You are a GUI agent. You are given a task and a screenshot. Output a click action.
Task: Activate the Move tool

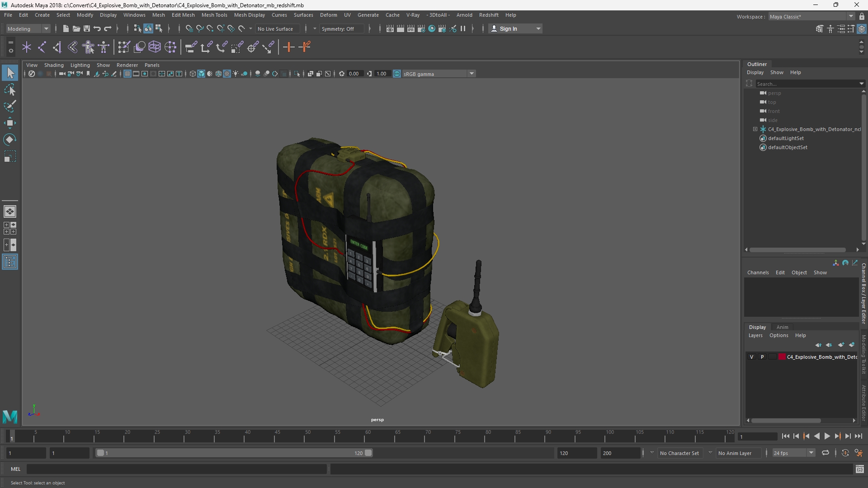point(10,123)
